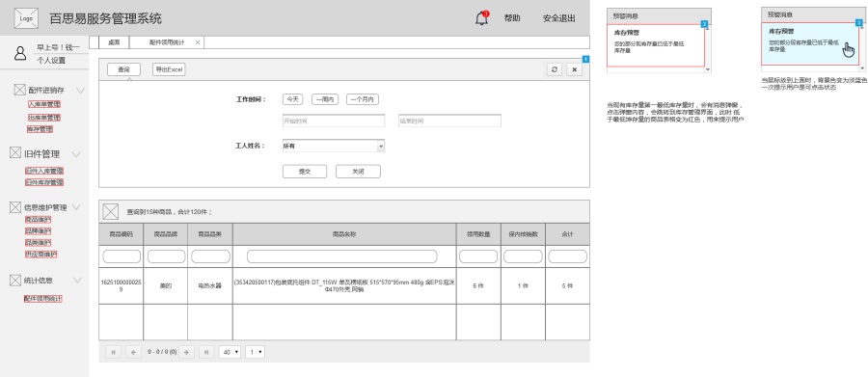Screen dimensions: 868x377
Task: Focus the 结束时间 input field
Action: pos(449,121)
